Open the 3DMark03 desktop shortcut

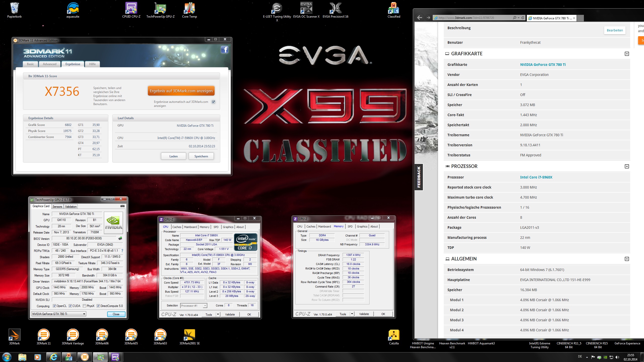click(160, 337)
